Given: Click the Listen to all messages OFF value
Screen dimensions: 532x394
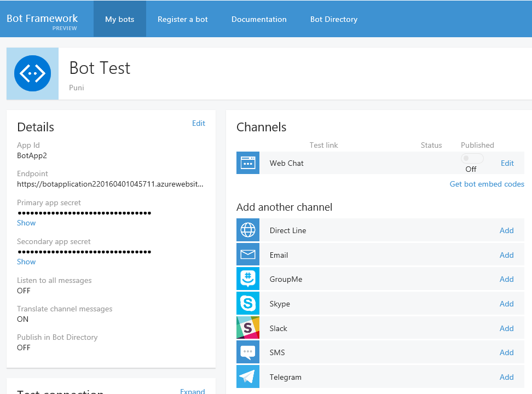Looking at the screenshot, I should pos(24,291).
